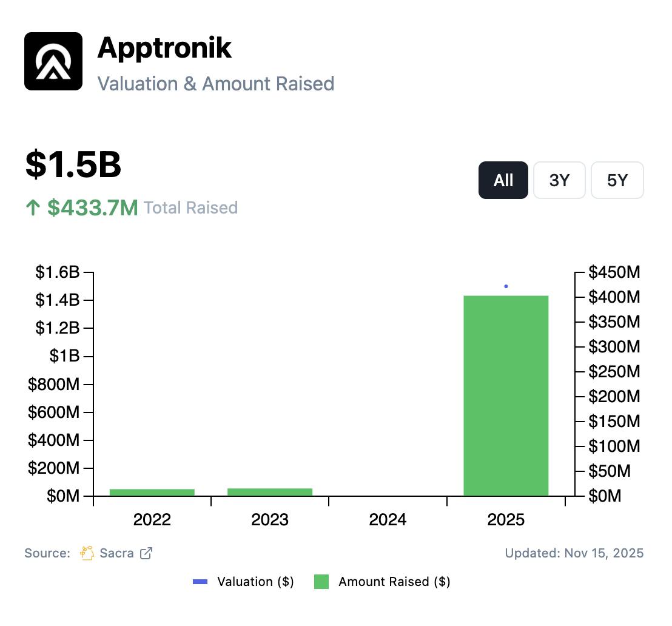Viewport: 672px width, 626px height.
Task: Click the 2023 amount raised bar
Action: 270,492
